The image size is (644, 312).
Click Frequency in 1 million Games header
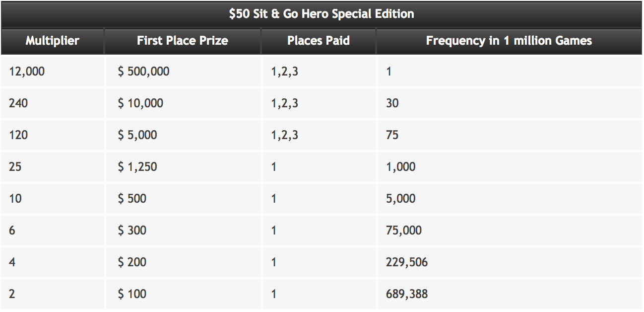click(509, 41)
